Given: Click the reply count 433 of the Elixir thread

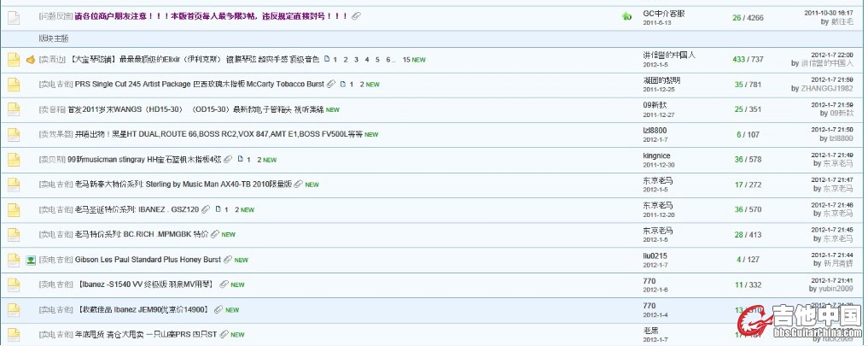Looking at the screenshot, I should point(738,60).
